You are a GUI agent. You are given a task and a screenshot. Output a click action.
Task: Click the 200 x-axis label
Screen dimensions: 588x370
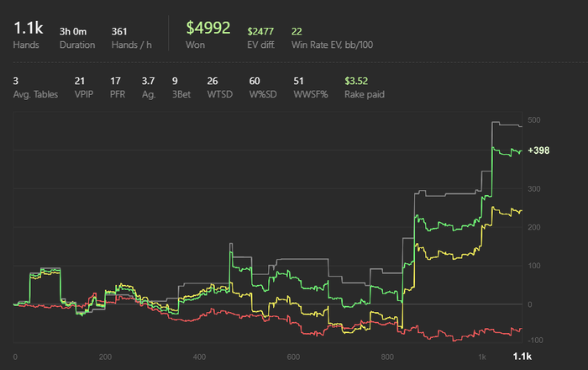105,357
